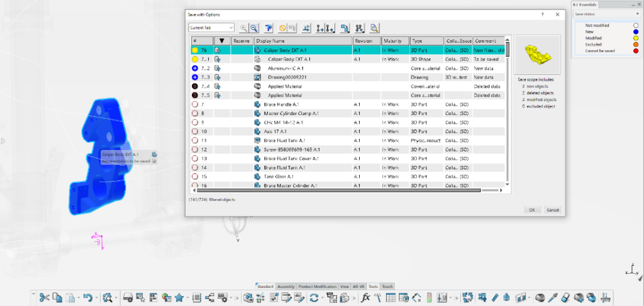Viewport: 644px width, 306px height.
Task: Switch to the Assembly tab
Action: click(286, 286)
